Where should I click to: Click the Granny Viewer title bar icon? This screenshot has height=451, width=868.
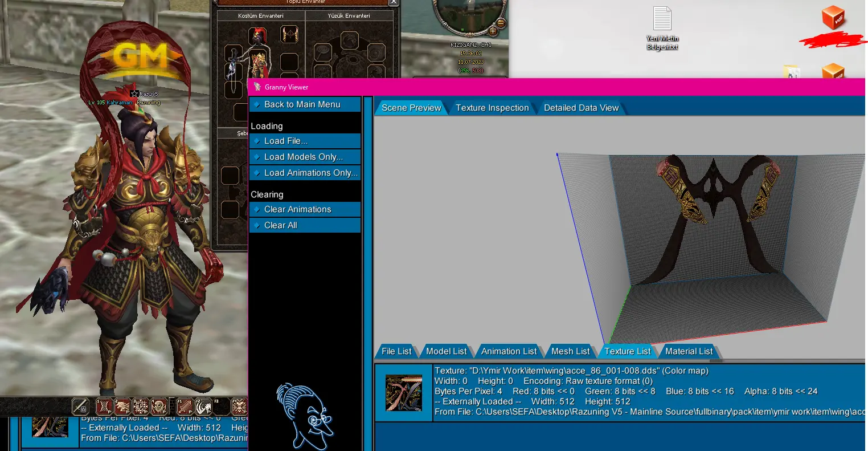tap(257, 87)
